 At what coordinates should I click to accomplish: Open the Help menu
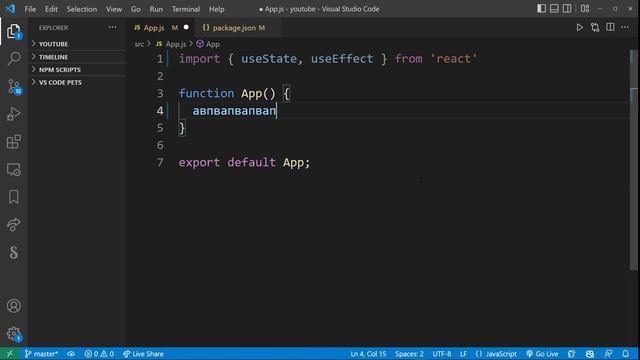[x=217, y=9]
